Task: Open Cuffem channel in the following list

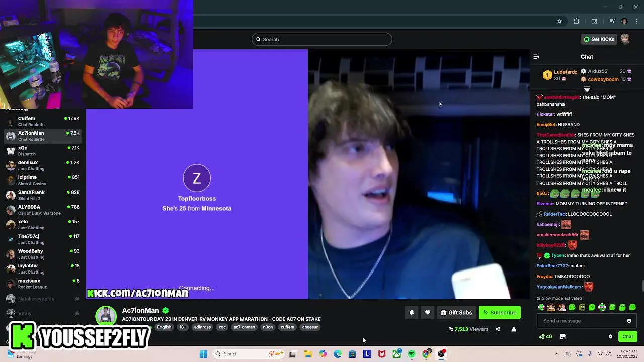Action: 43,121
